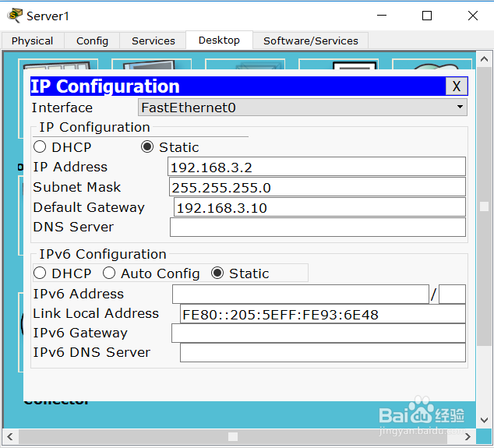This screenshot has width=494, height=448.
Task: Click the Default Gateway field 192.168.3.10
Action: (319, 207)
